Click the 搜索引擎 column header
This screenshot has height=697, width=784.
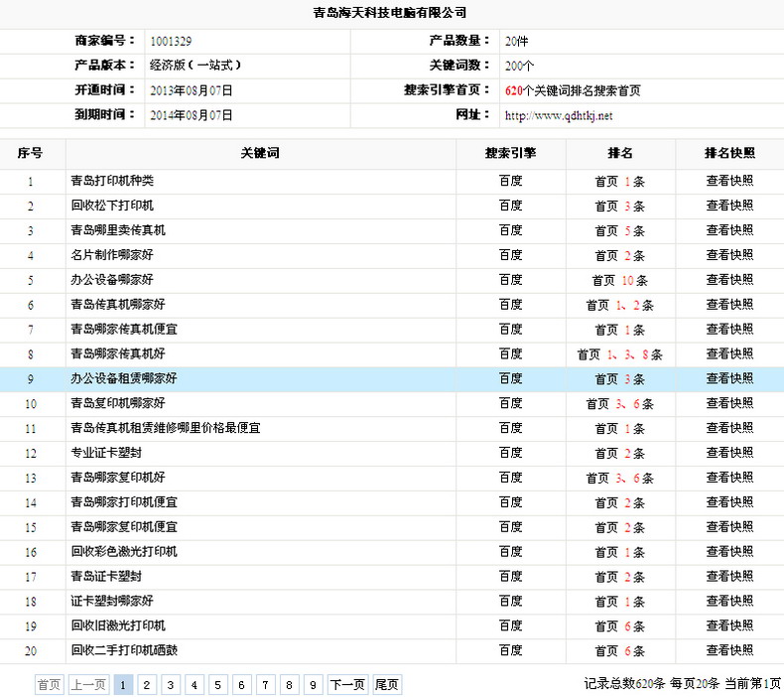click(510, 153)
